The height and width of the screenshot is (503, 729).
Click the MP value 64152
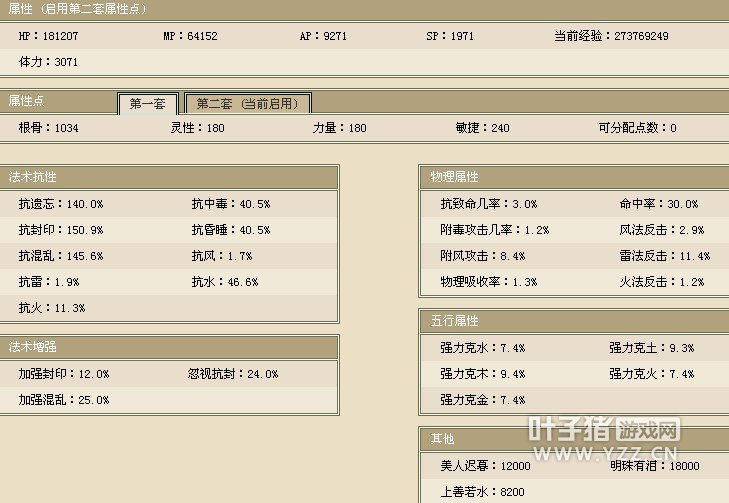coord(190,36)
